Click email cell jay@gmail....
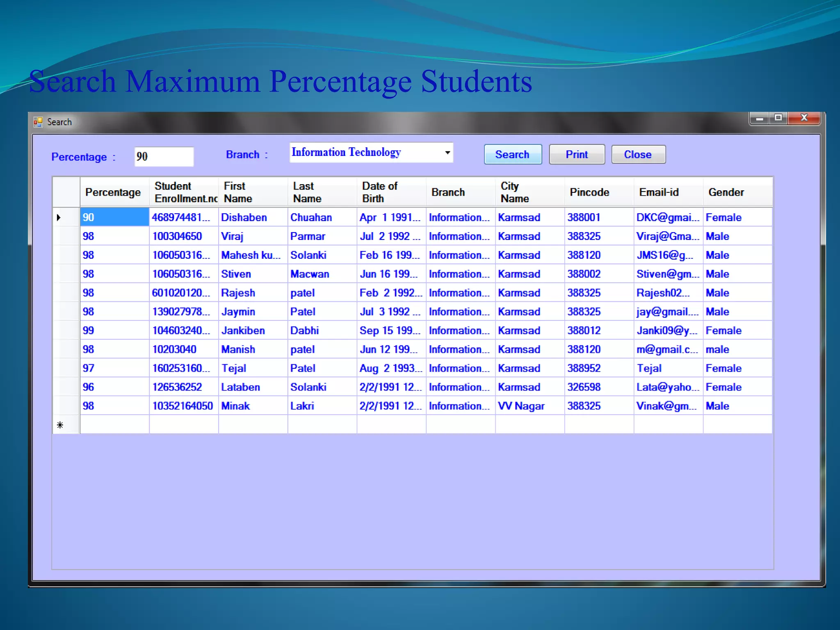 (x=669, y=312)
